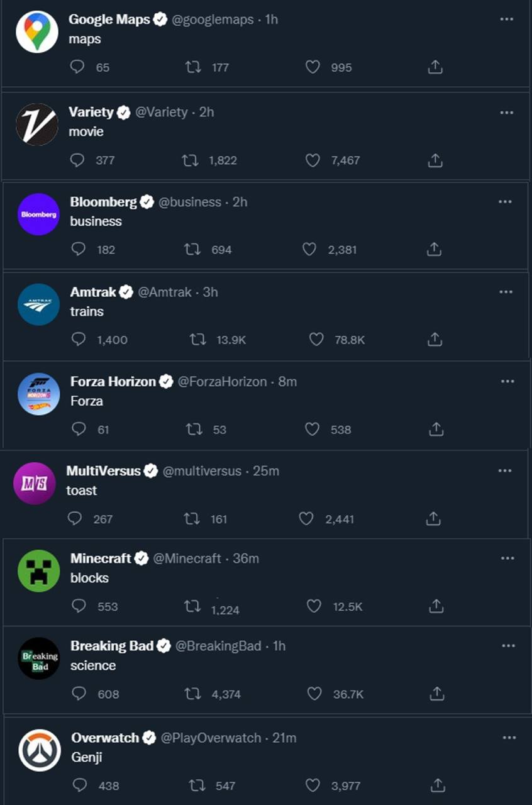Open the MultiVersus avatar
This screenshot has width=532, height=805.
(35, 483)
